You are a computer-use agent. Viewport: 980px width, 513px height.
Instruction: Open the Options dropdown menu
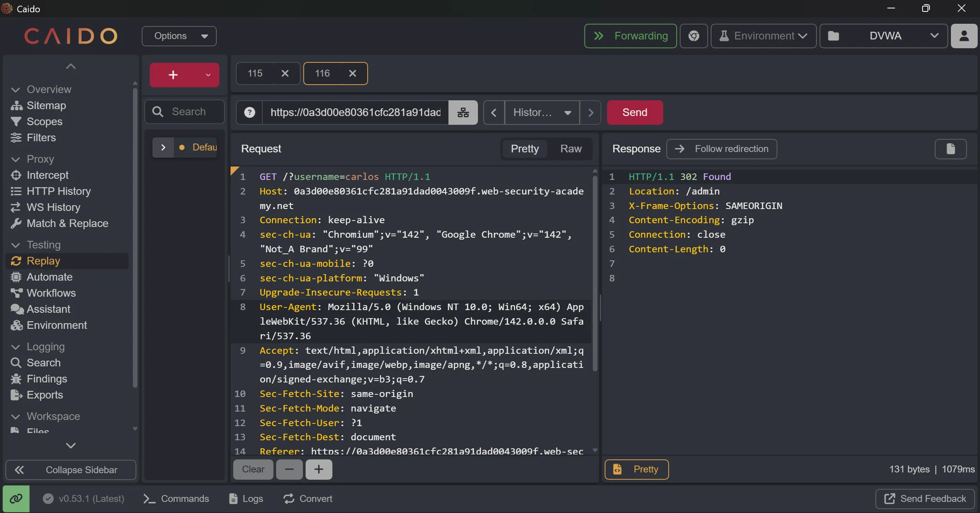pos(179,36)
